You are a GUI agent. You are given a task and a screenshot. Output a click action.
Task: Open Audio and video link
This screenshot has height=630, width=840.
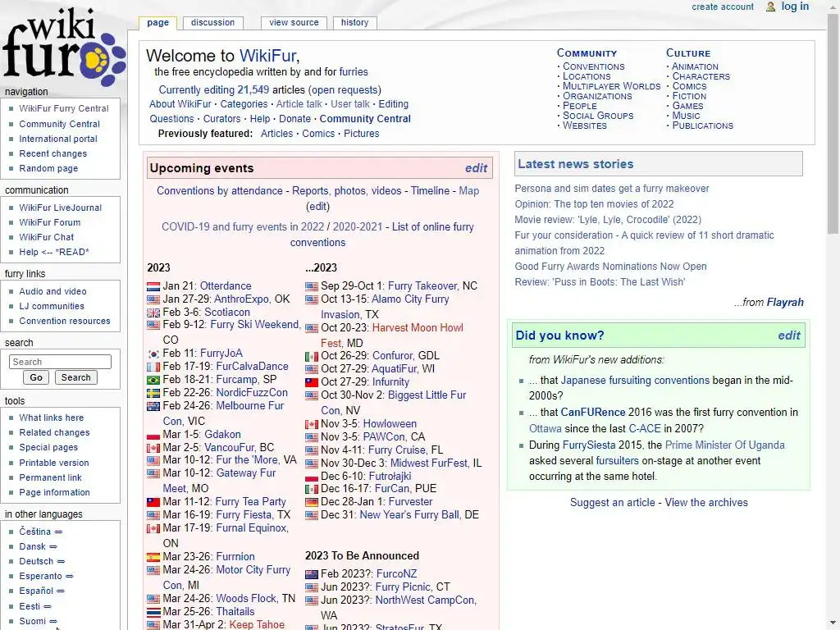(x=52, y=291)
